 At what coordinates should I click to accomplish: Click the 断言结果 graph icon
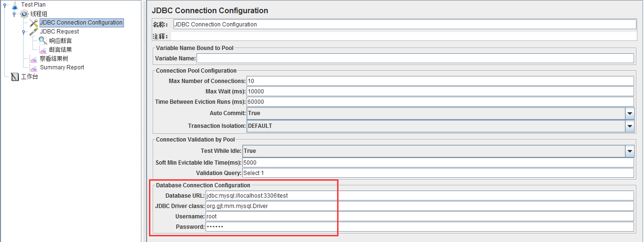tap(43, 50)
